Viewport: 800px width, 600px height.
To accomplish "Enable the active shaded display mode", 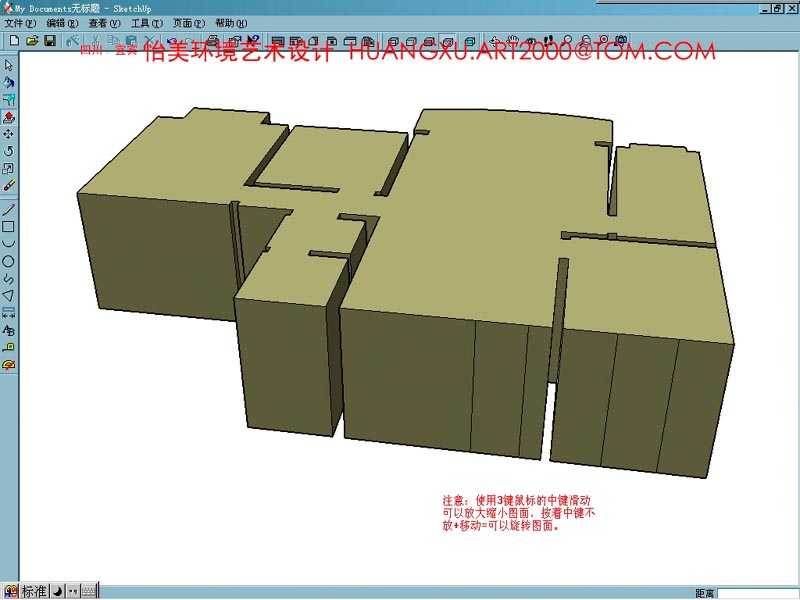I will 447,41.
